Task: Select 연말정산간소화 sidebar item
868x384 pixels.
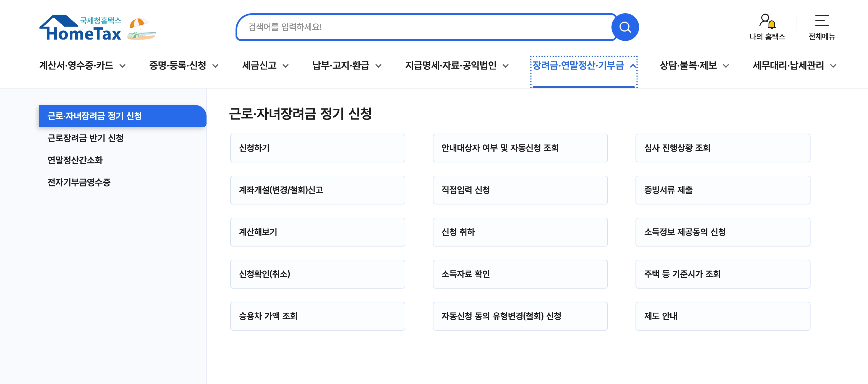Action: pos(75,160)
